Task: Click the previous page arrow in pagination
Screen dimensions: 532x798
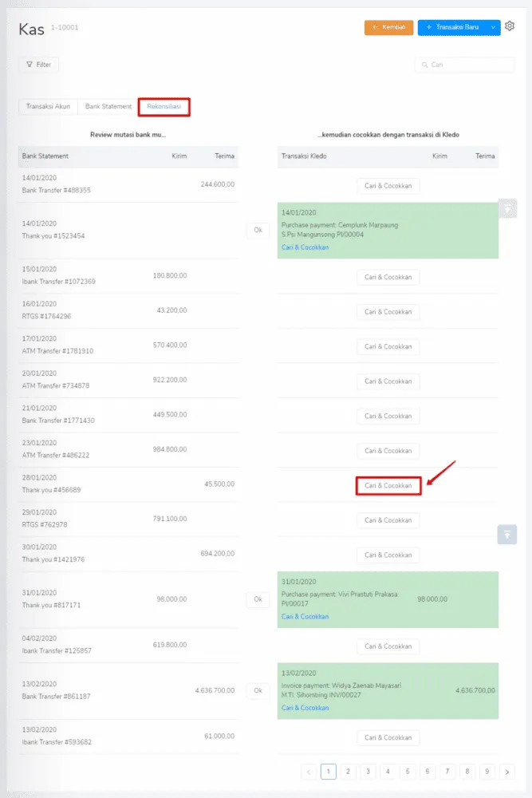Action: pos(309,772)
